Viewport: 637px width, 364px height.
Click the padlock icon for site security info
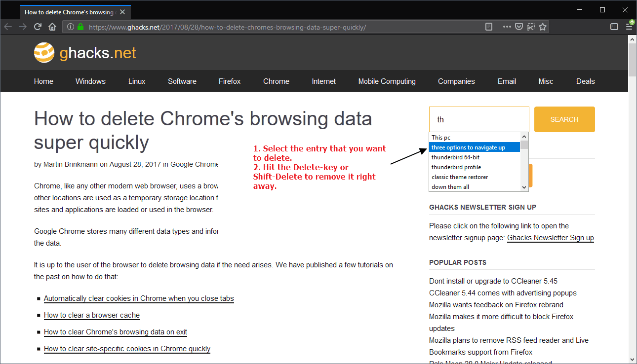tap(80, 27)
